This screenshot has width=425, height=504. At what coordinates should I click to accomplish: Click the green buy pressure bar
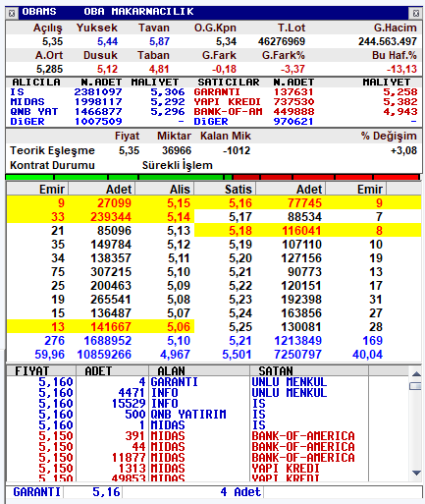119,177
